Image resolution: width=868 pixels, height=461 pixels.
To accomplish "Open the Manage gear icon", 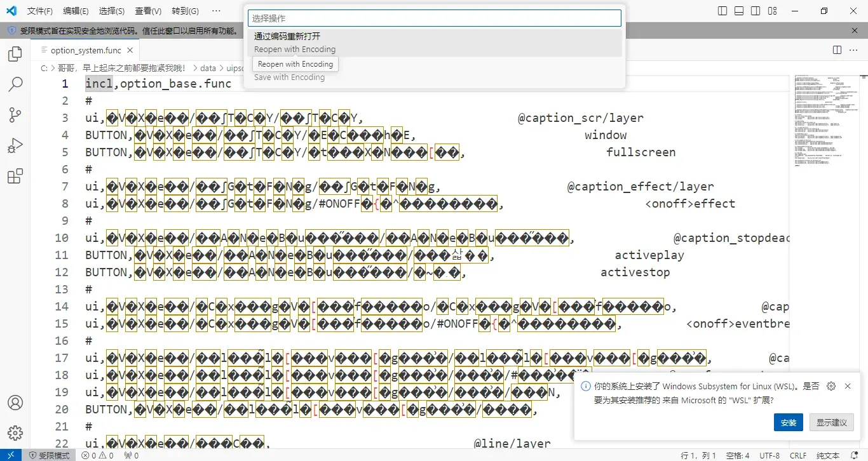I will coord(15,433).
